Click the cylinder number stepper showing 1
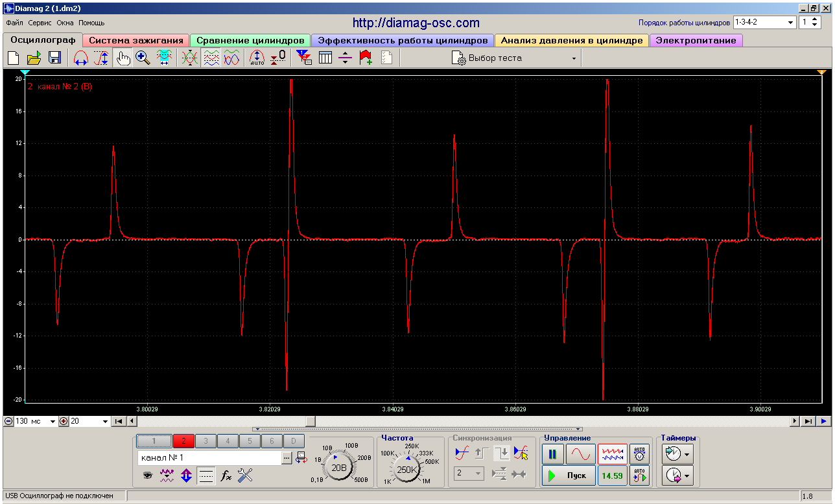Image resolution: width=835 pixels, height=504 pixels. pyautogui.click(x=815, y=22)
